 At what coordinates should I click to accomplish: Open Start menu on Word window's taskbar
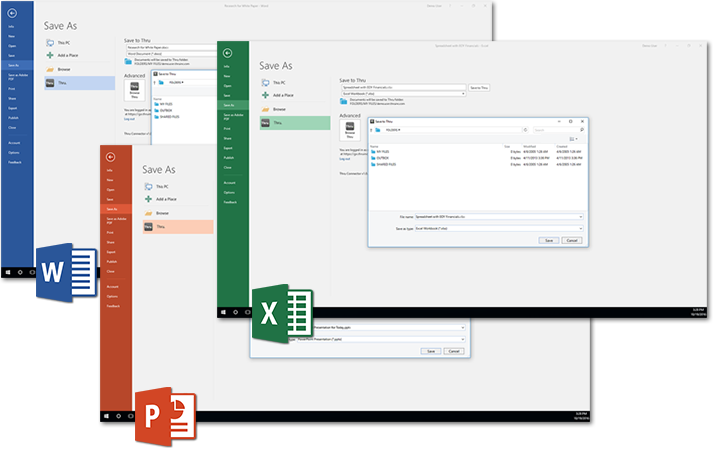[8, 272]
